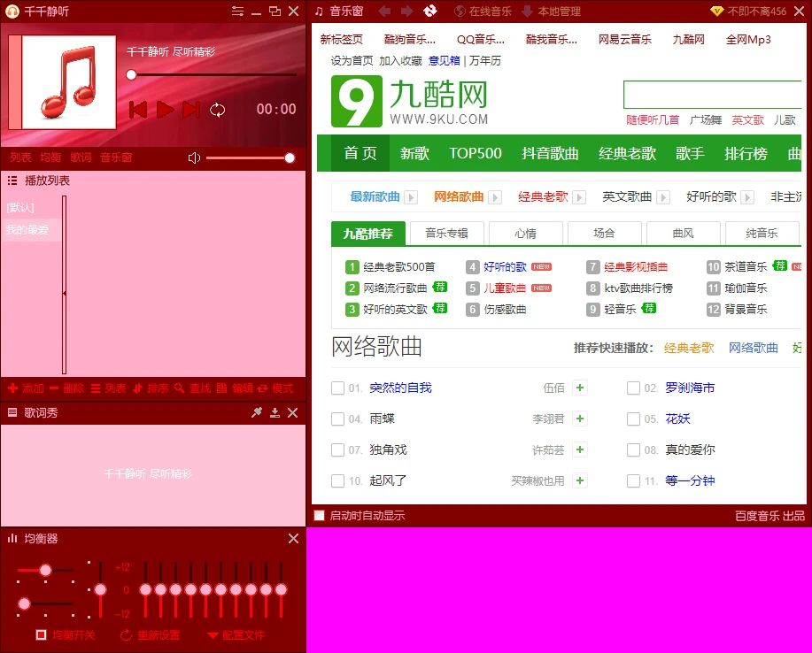Close the 均衡器 equalizer panel
This screenshot has width=812, height=653.
[293, 539]
